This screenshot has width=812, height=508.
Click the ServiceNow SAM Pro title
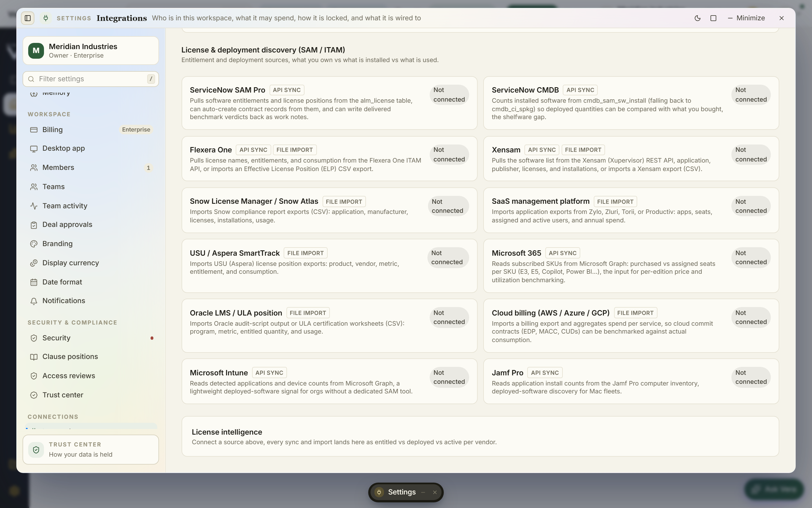tap(228, 90)
